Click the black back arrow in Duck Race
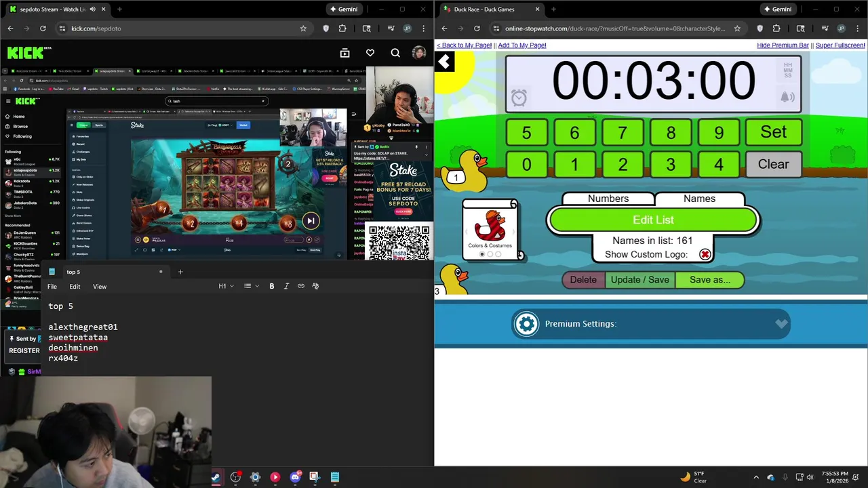Image resolution: width=868 pixels, height=488 pixels. coord(444,62)
